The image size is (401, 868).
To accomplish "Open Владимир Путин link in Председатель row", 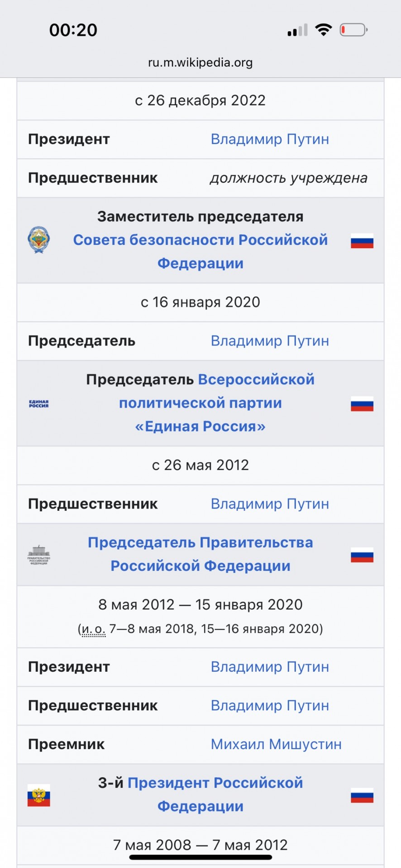I will click(270, 341).
